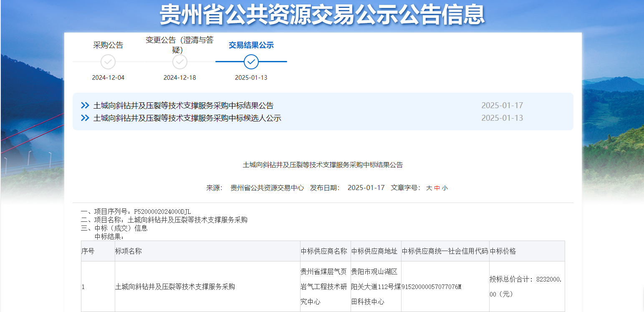644x312 pixels.
Task: Click the 中标供应商统一社会信用代码 column header
Action: coord(445,251)
